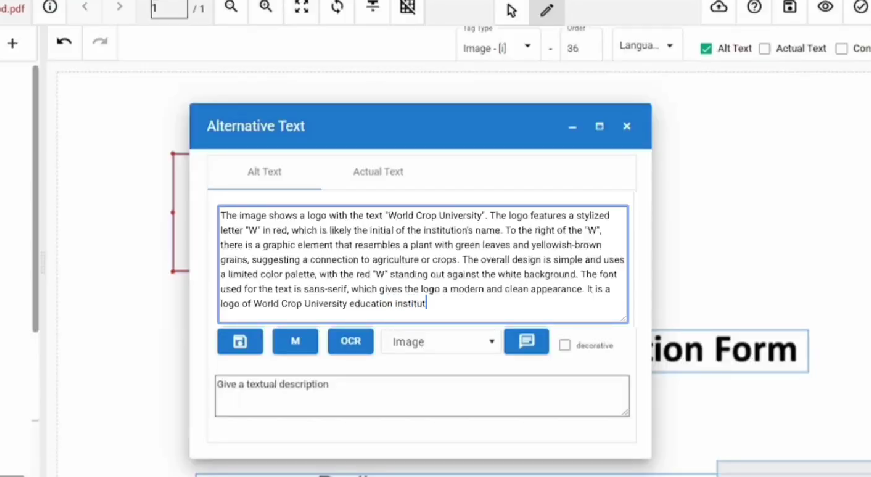The height and width of the screenshot is (477, 871).
Task: Click the blue comment icon button
Action: tap(526, 341)
